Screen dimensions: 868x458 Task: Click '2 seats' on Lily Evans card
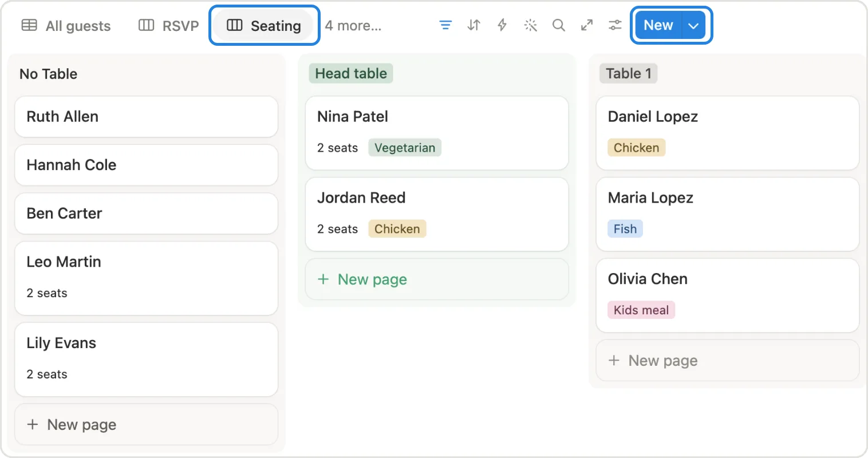tap(47, 374)
